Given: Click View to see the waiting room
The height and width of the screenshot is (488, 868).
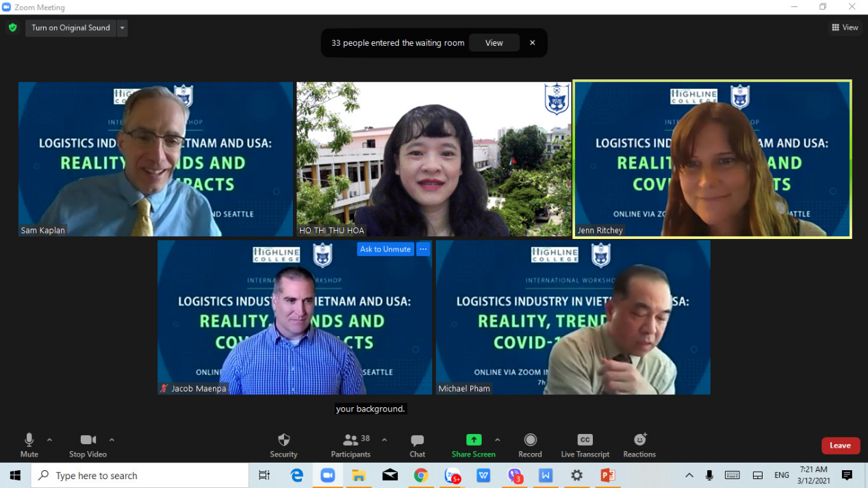Looking at the screenshot, I should click(x=494, y=42).
